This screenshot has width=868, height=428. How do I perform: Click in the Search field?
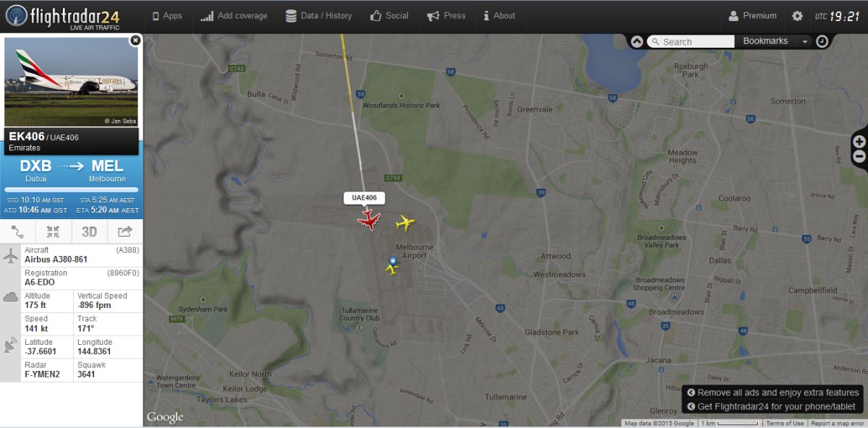pos(691,42)
